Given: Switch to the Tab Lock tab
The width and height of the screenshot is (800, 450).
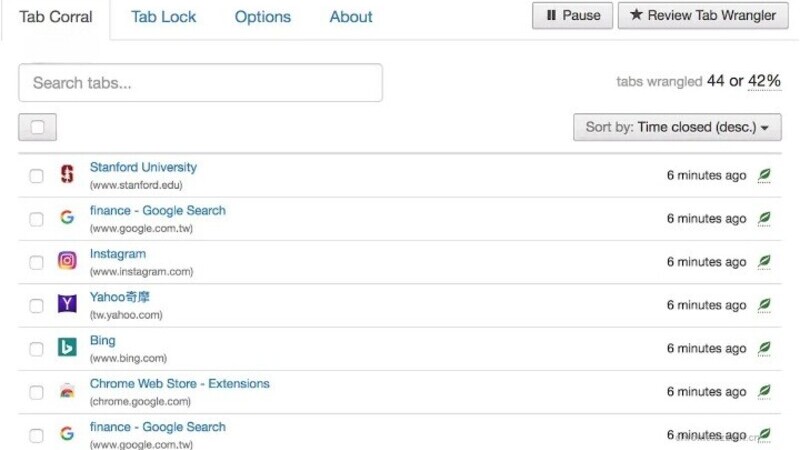Looking at the screenshot, I should [163, 17].
